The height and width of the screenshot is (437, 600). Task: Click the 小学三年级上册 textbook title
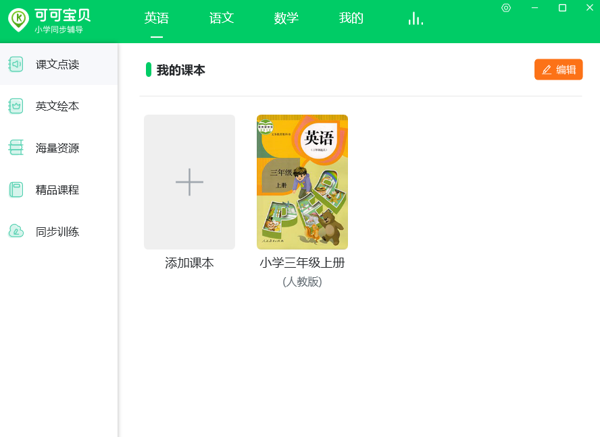click(x=302, y=263)
